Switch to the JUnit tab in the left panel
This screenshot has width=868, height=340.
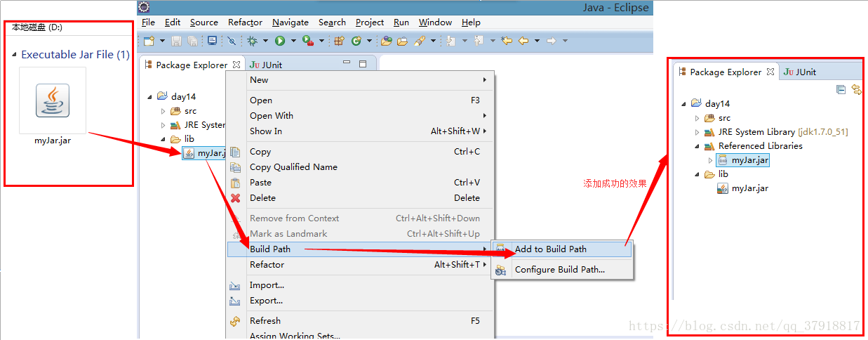click(266, 65)
